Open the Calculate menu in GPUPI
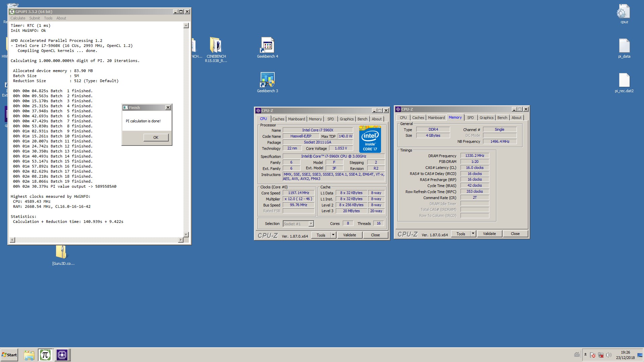644x362 pixels. (18, 18)
